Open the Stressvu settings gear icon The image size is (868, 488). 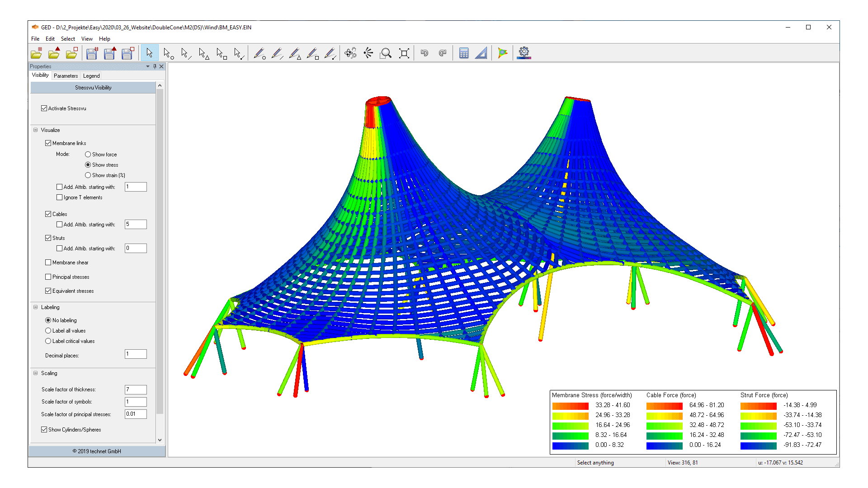tap(524, 53)
